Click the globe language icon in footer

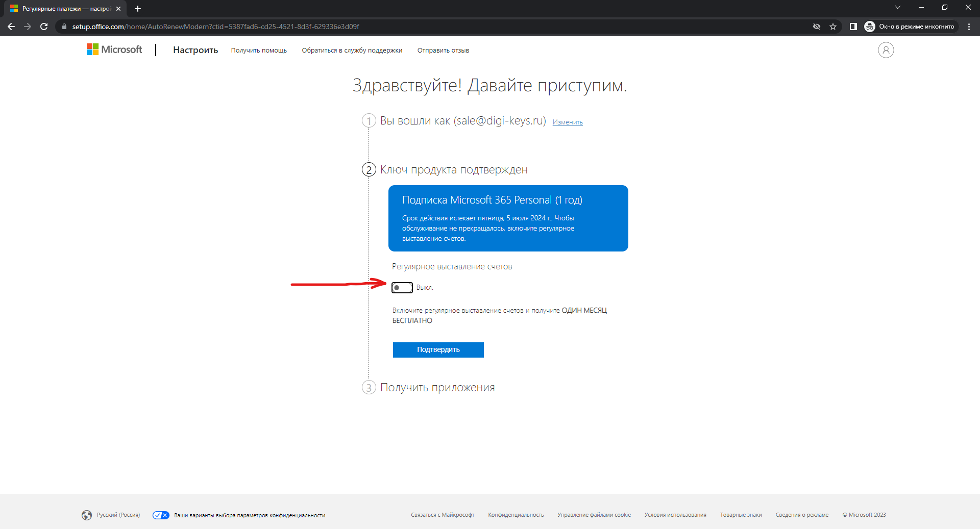(87, 515)
